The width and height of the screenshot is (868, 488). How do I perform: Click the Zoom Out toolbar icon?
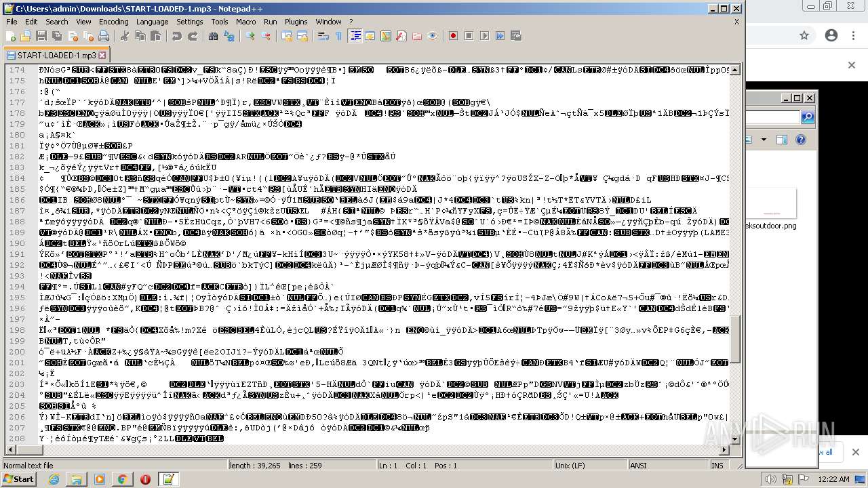[266, 36]
